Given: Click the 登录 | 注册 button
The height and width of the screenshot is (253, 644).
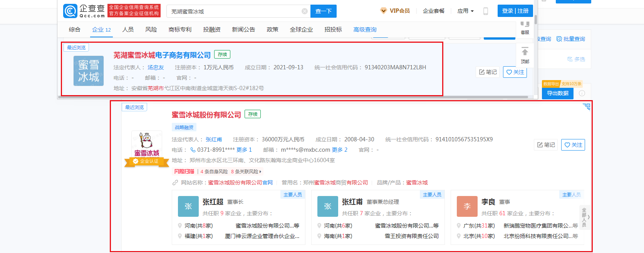Looking at the screenshot, I should coord(515,11).
